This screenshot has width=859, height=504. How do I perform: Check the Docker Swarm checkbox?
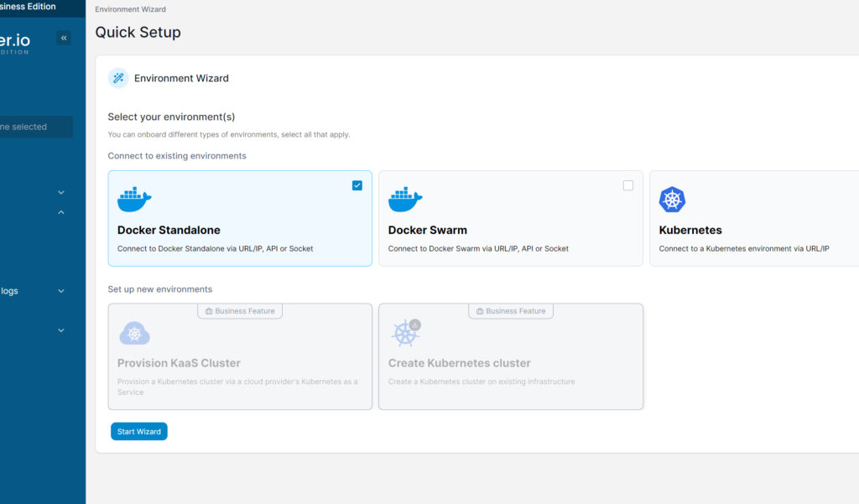(x=627, y=185)
